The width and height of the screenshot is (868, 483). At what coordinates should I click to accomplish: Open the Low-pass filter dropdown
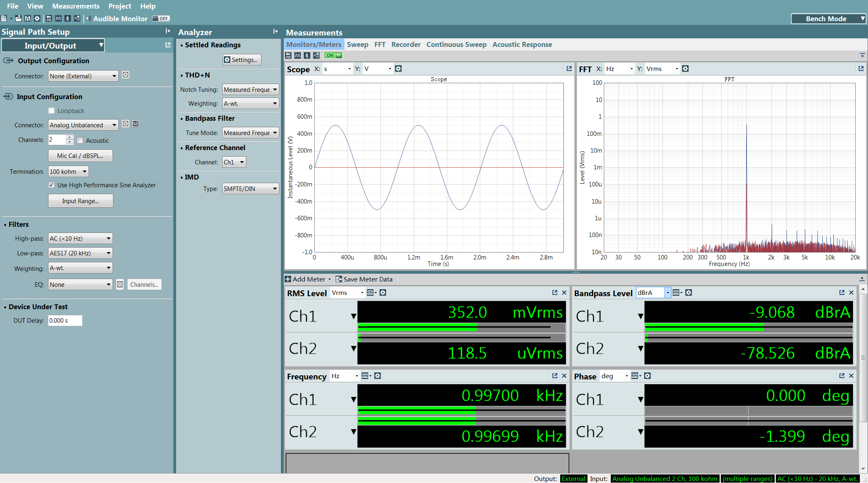click(x=80, y=253)
